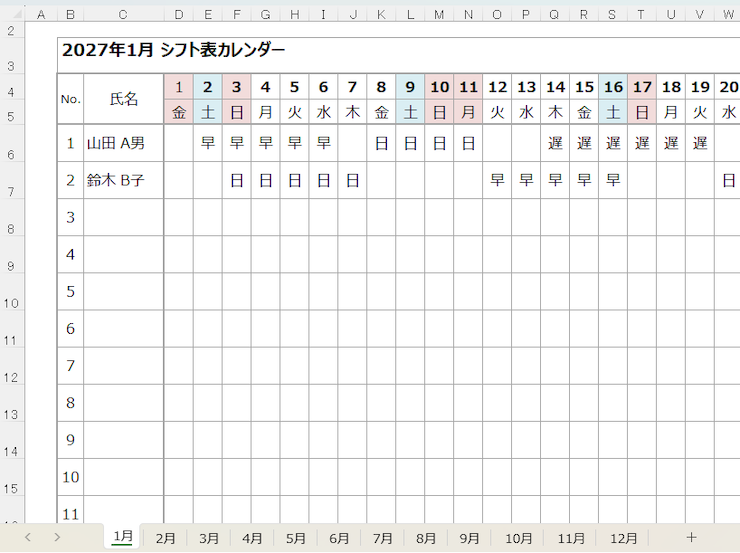Add a new sheet with plus icon
740x553 pixels.
coord(691,537)
